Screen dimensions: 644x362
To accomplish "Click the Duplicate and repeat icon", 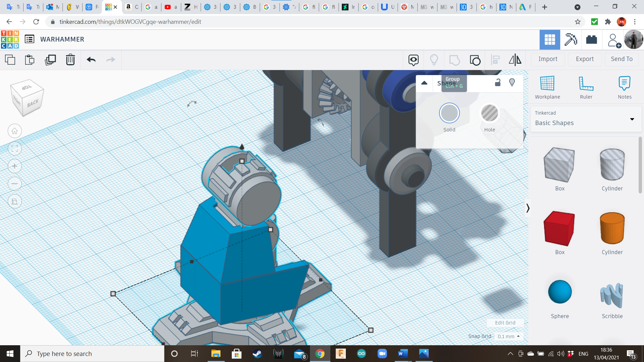I will 50,60.
